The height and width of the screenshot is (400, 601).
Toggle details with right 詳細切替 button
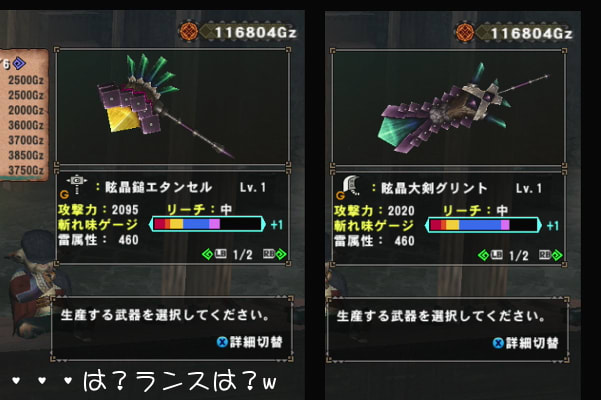(x=525, y=343)
